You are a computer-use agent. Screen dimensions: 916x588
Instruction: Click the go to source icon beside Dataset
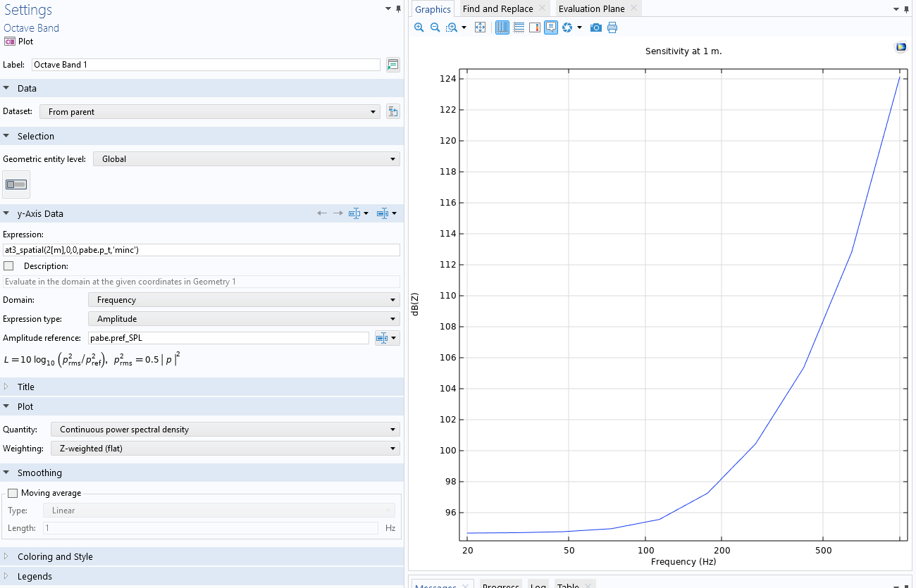[x=392, y=111]
